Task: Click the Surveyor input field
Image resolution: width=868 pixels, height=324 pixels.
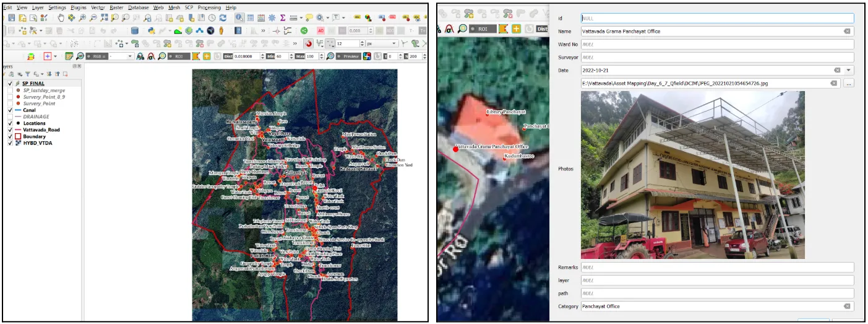Action: (717, 58)
